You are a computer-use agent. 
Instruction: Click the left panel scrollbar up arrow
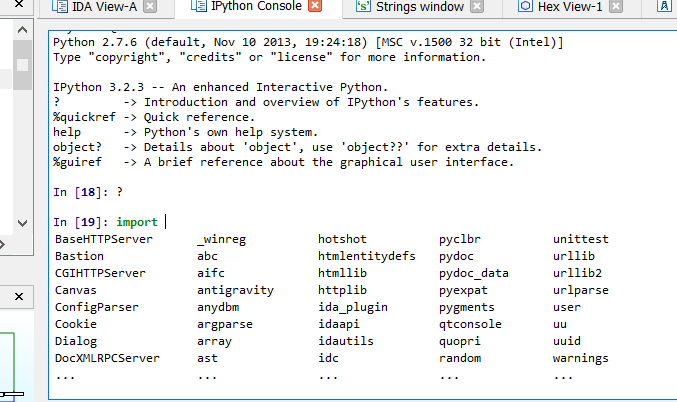tap(24, 32)
